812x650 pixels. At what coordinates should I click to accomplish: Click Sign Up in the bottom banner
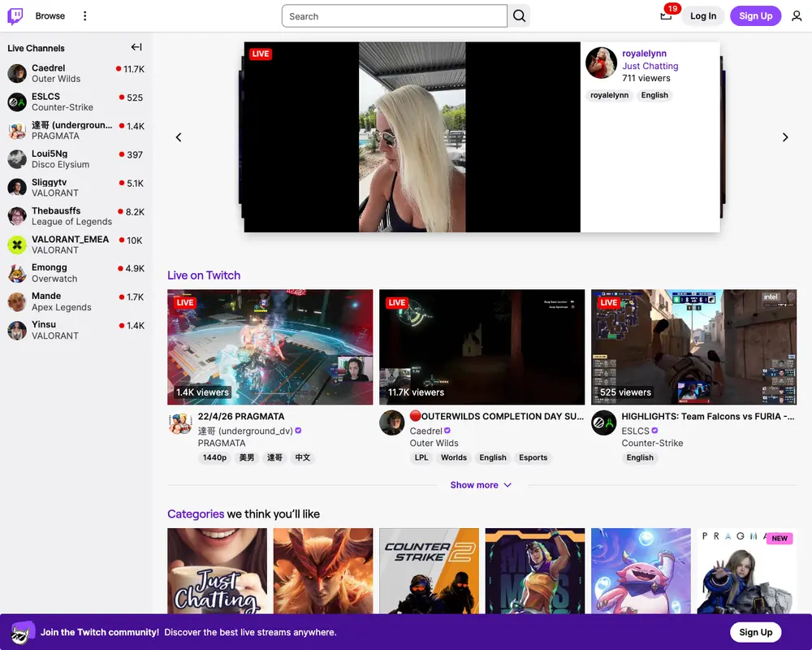click(x=755, y=632)
